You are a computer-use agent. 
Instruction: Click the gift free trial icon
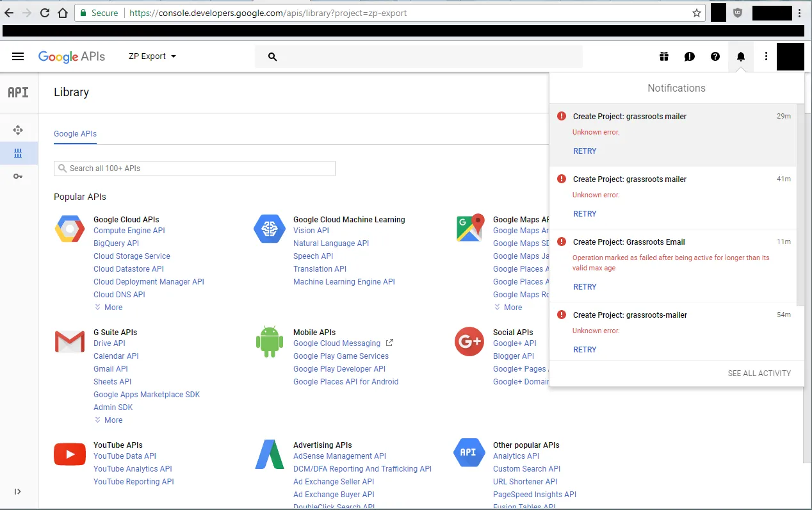[x=664, y=56]
